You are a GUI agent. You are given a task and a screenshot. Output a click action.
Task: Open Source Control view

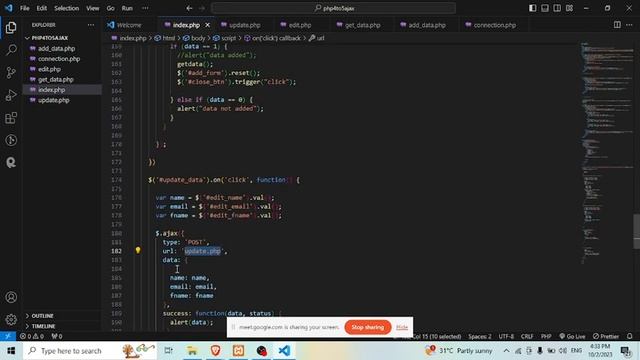pos(11,73)
